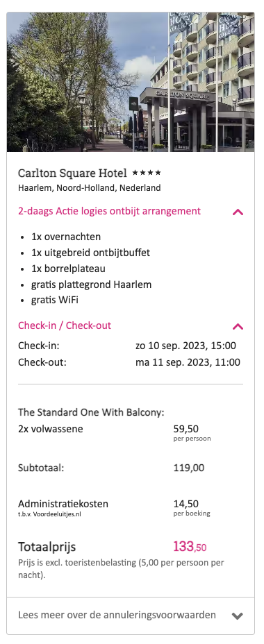Click the '1x borrelplateau' list item
264x644 pixels.
pos(68,269)
